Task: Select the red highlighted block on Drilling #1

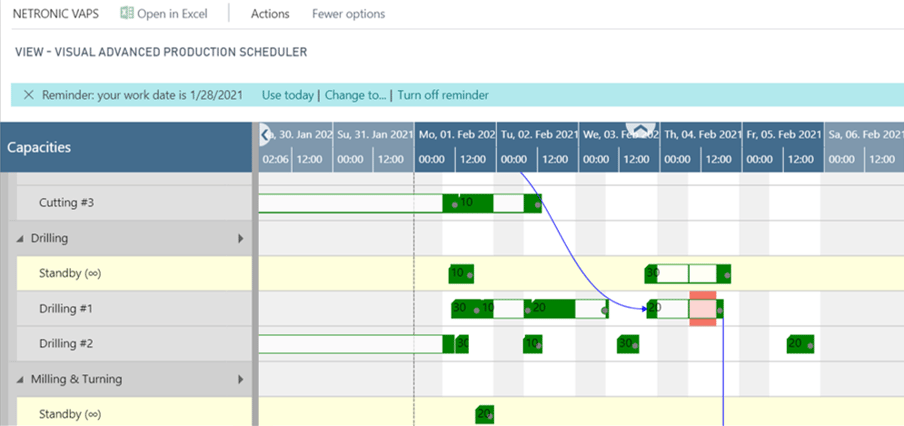Action: click(703, 308)
